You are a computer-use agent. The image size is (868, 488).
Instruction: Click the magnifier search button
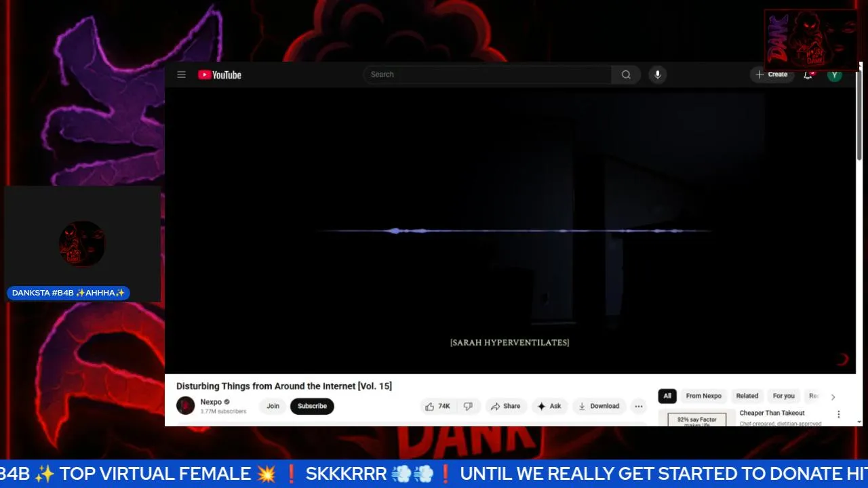coord(626,75)
